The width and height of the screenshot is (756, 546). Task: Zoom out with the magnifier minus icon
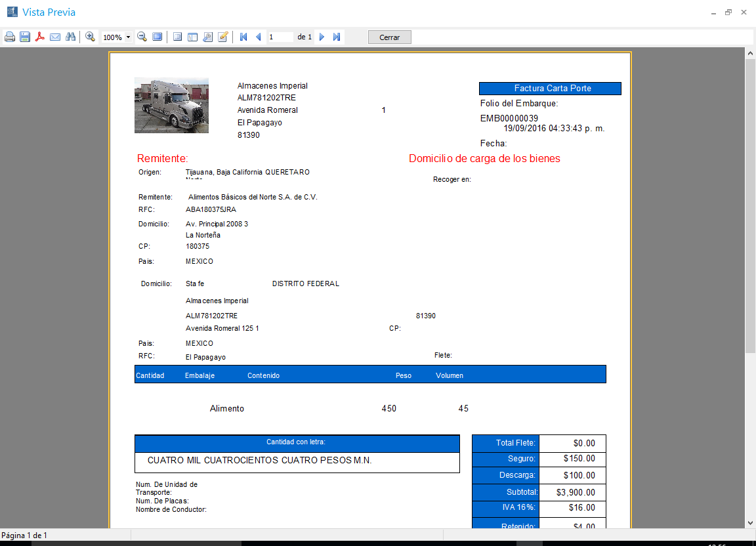[141, 37]
